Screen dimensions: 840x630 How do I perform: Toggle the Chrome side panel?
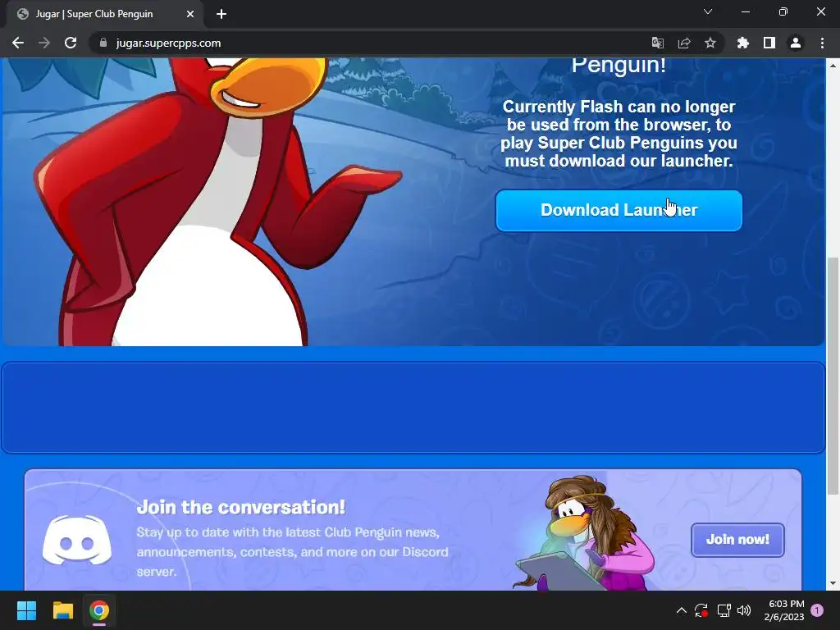(769, 43)
